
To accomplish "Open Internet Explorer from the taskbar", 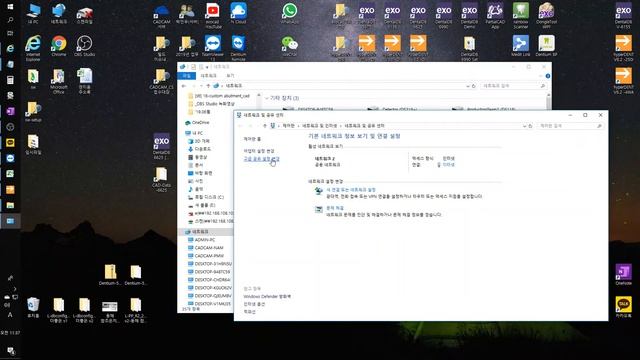I will point(10,48).
